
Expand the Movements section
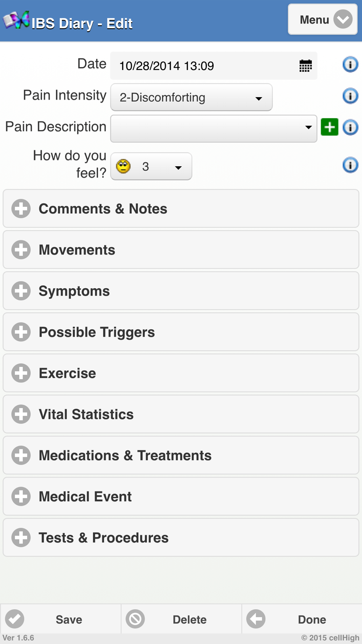tap(181, 250)
